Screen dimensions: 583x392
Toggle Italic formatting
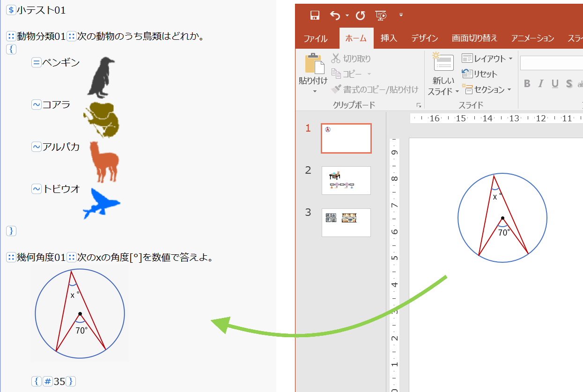point(541,84)
